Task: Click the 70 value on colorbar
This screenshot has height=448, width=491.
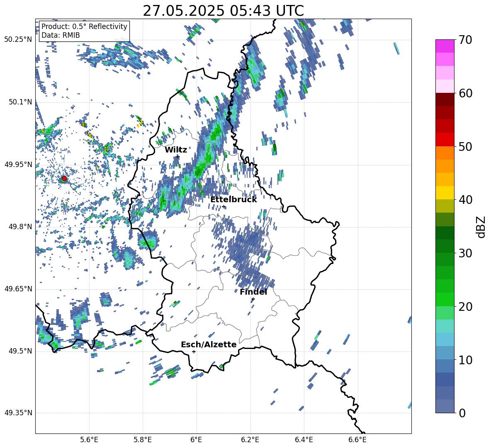Action: point(465,40)
